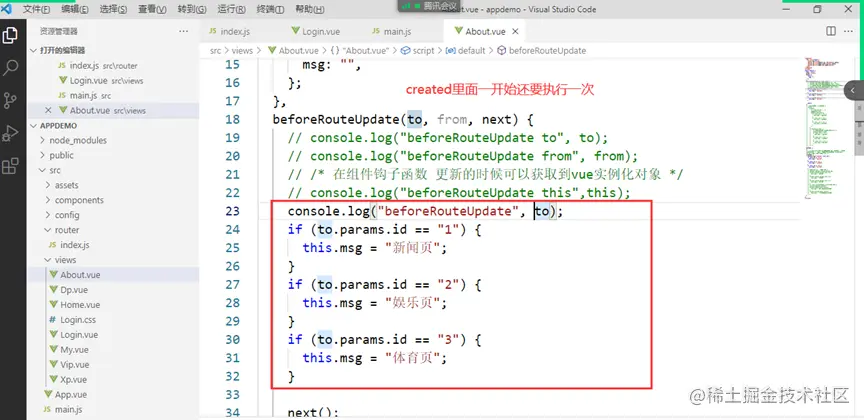The width and height of the screenshot is (864, 420).
Task: Open Xp.vue in the file tree
Action: [x=74, y=379]
